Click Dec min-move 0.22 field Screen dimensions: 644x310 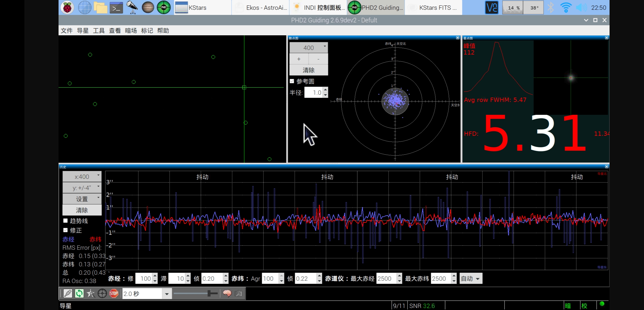306,278
